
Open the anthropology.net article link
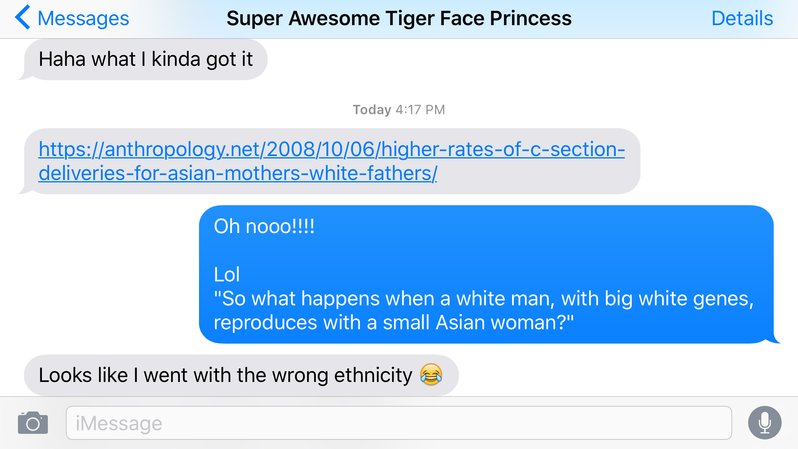pos(331,161)
